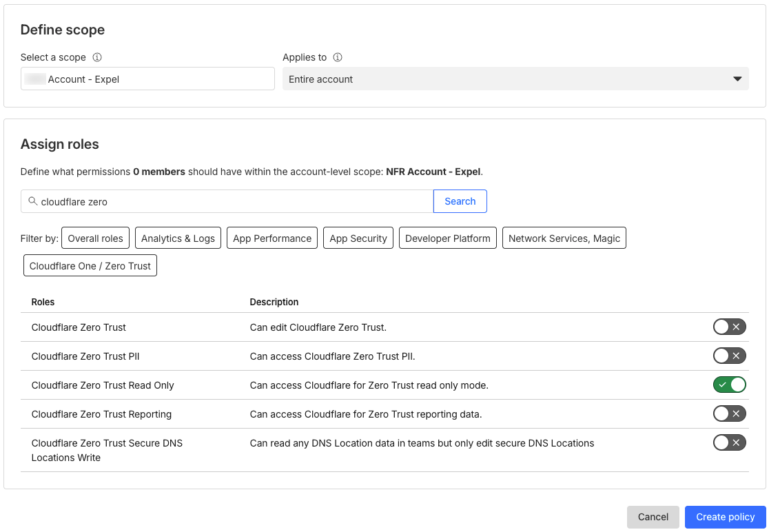Click the Define scope heading
Viewport: 769px width, 532px height.
coord(63,30)
